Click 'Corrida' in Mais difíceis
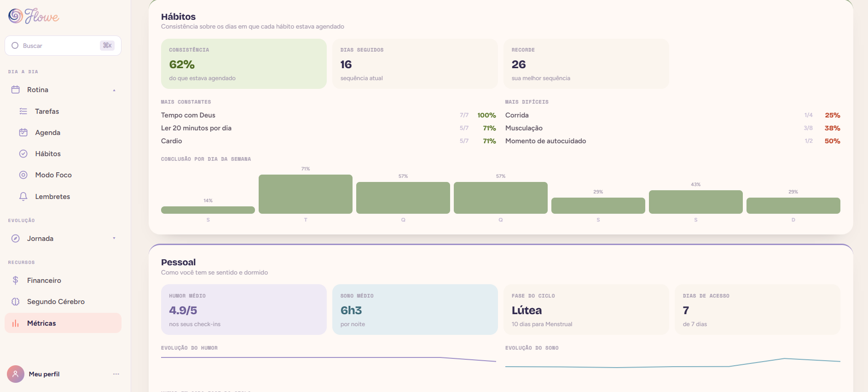 coord(673,115)
